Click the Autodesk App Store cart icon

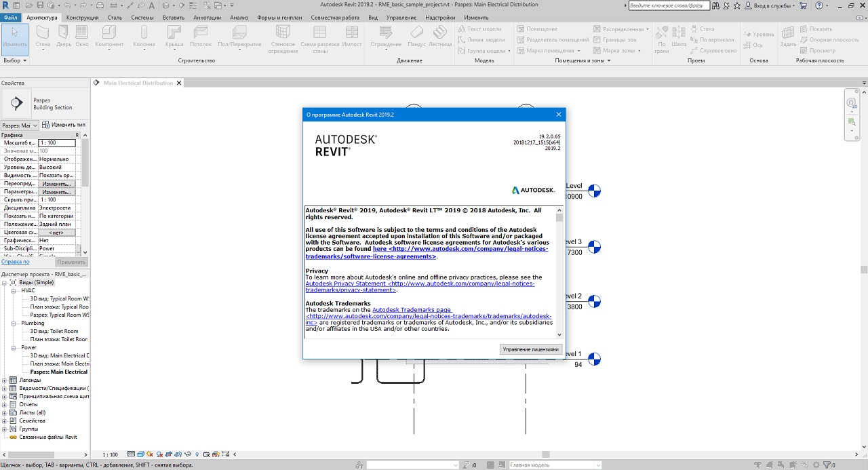[x=804, y=5]
